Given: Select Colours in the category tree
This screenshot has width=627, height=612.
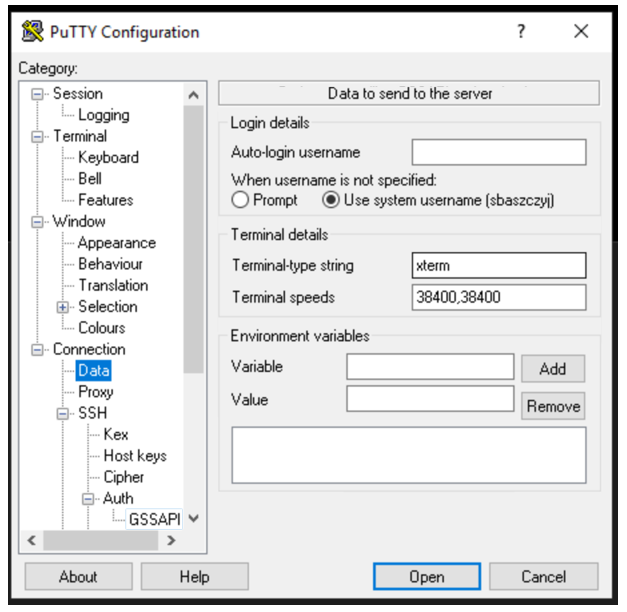Looking at the screenshot, I should click(x=102, y=328).
